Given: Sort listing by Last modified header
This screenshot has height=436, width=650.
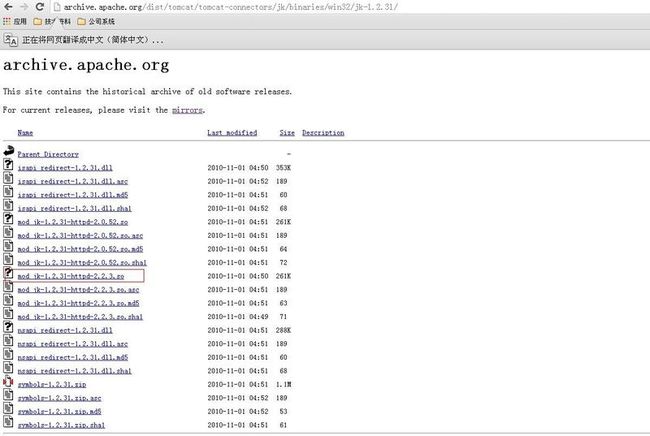Looking at the screenshot, I should tap(232, 133).
